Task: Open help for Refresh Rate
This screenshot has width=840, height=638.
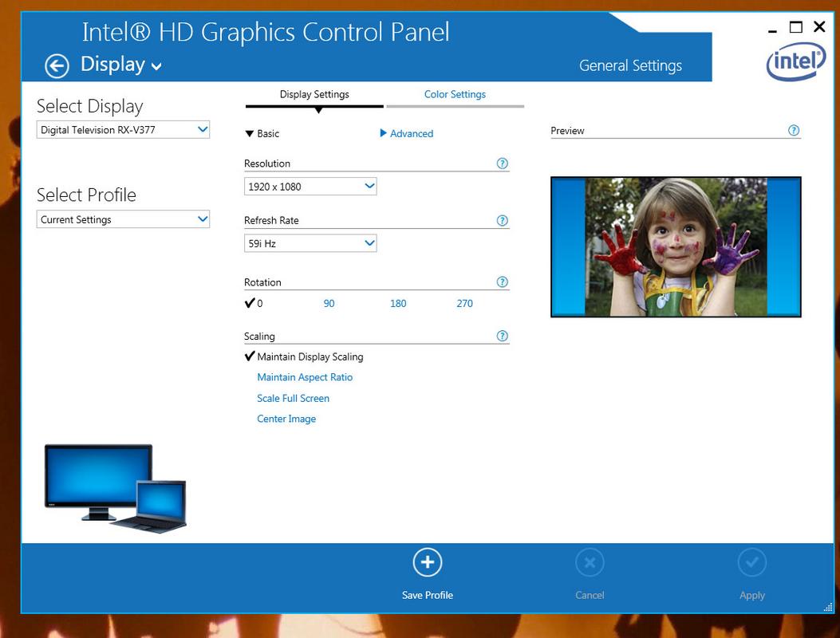Action: pos(502,220)
